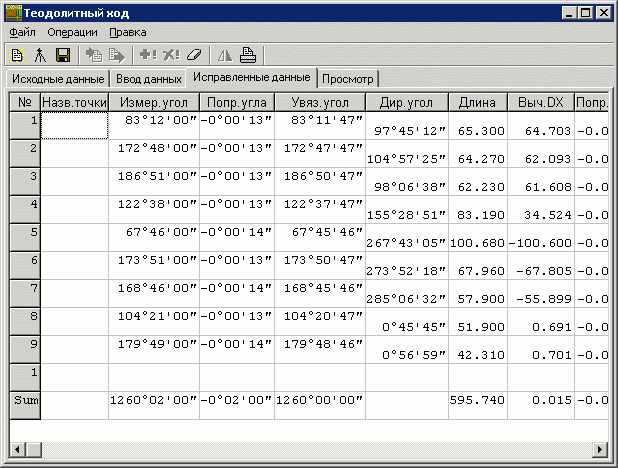Image resolution: width=618 pixels, height=468 pixels.
Task: Select the point name cell in row 1
Action: tap(74, 125)
